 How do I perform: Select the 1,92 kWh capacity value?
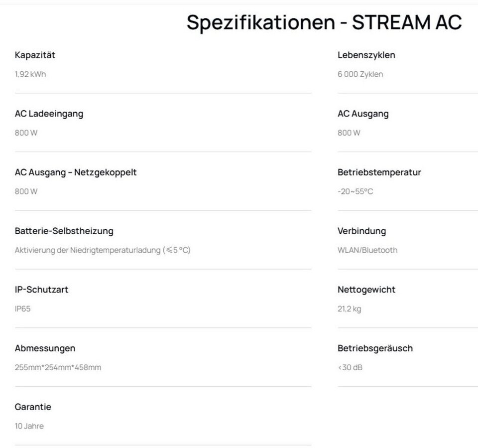click(x=30, y=74)
